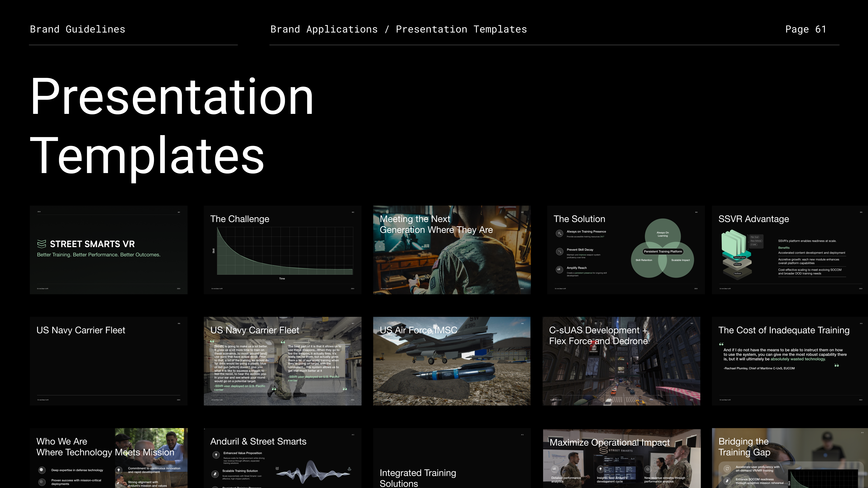This screenshot has width=868, height=488.
Task: Open the US Air Force IMSC slide thumbnail
Action: pyautogui.click(x=452, y=361)
